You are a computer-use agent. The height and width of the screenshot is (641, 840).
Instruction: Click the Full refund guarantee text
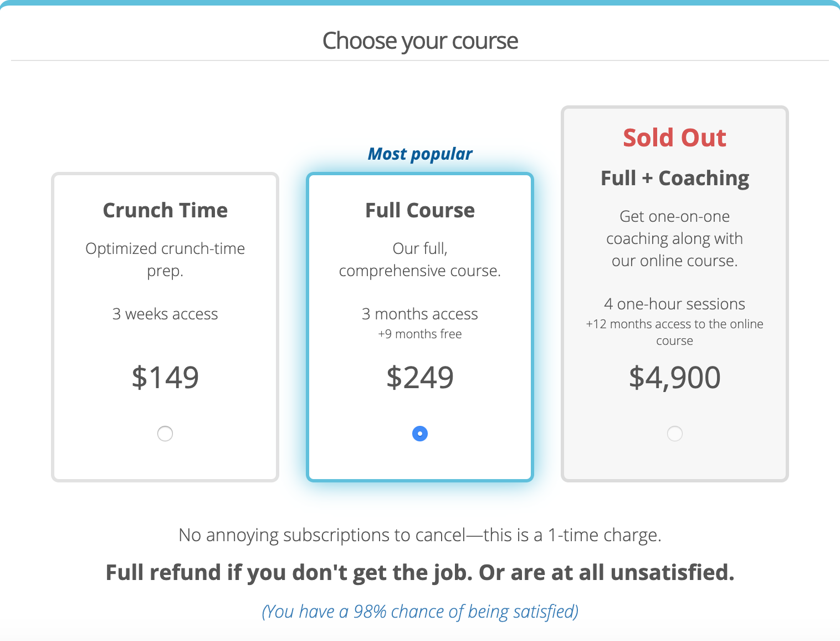point(420,572)
